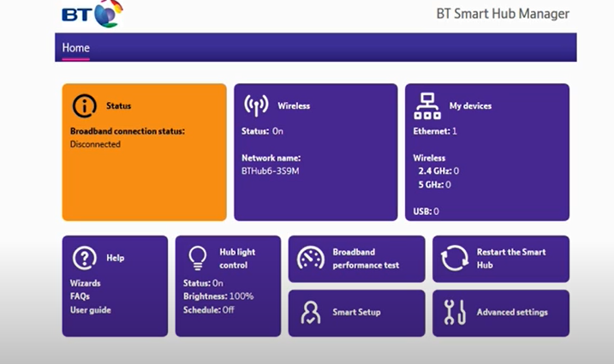Click the Smart Setup person icon
Screen dimensions: 614x364
tap(310, 313)
